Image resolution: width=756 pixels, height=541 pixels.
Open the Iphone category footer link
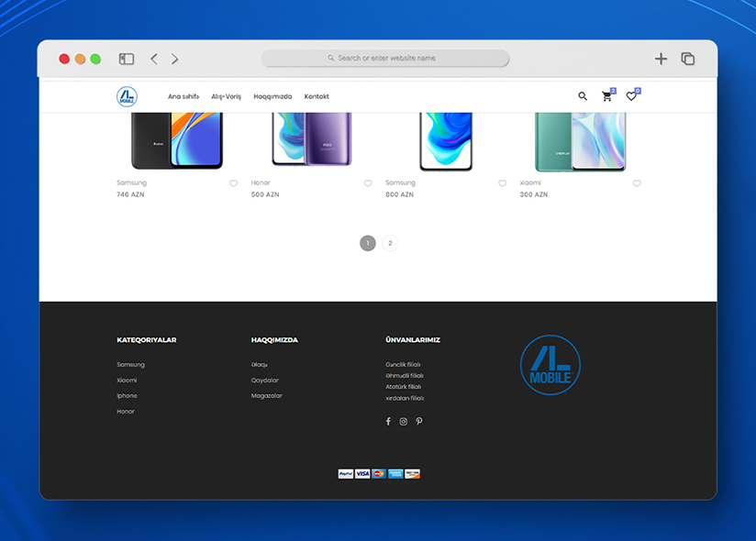(127, 396)
